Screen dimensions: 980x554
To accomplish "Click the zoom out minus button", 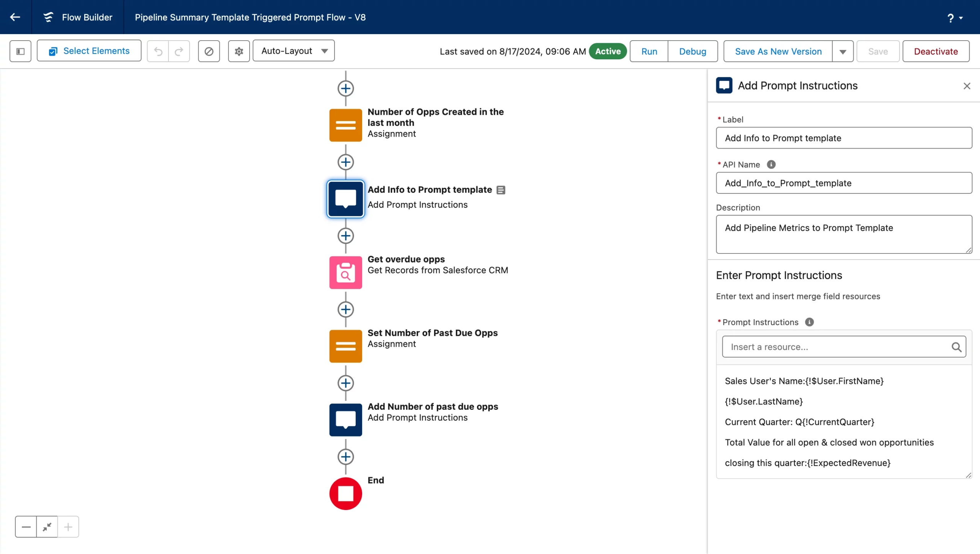I will tap(26, 527).
